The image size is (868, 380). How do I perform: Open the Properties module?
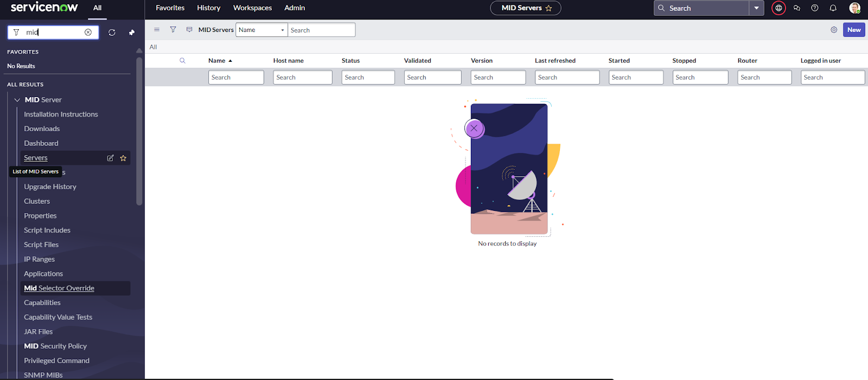pyautogui.click(x=40, y=216)
